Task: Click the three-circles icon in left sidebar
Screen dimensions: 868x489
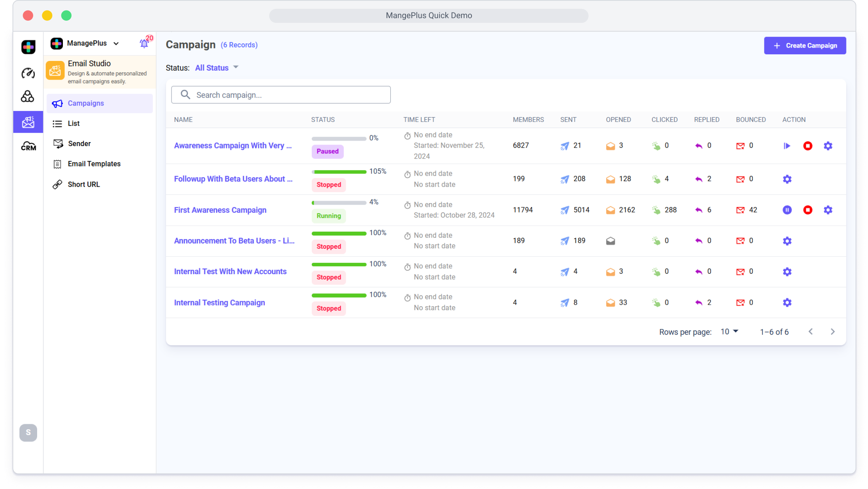Action: [27, 96]
